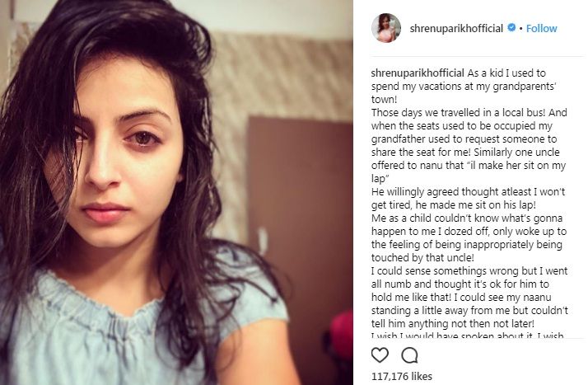The height and width of the screenshot is (385, 588).
Task: Click the line "touched by that uncle!"
Action: pyautogui.click(x=422, y=258)
